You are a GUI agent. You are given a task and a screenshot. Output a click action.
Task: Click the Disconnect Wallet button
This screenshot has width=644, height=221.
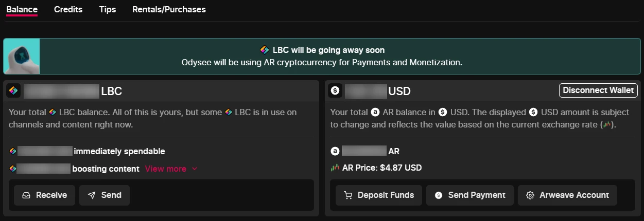[x=598, y=90]
